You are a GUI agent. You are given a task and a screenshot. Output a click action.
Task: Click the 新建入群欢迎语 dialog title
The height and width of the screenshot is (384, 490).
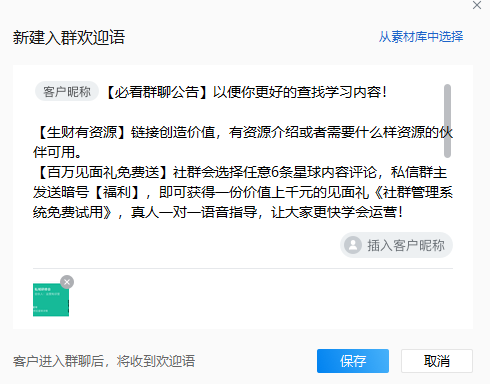tap(69, 37)
